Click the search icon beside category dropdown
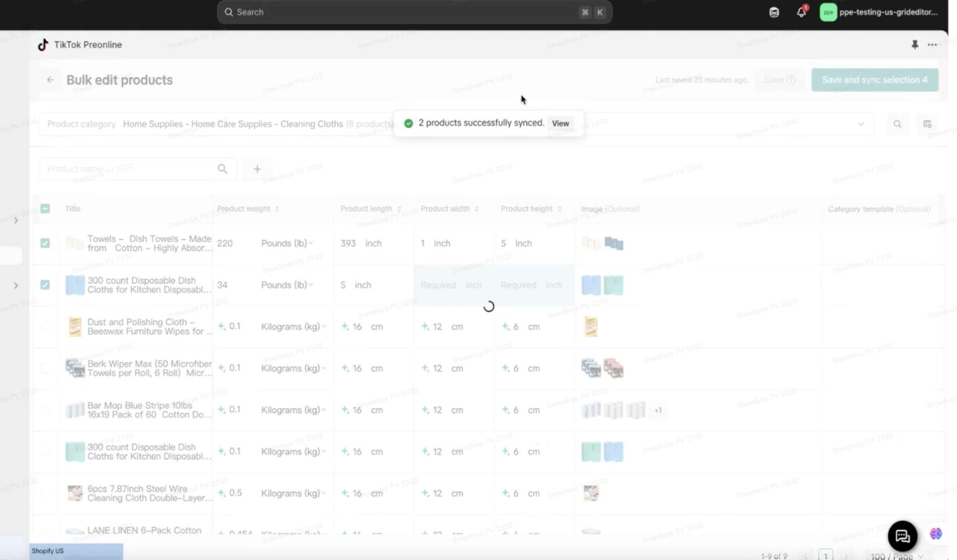The image size is (957, 560). click(897, 124)
